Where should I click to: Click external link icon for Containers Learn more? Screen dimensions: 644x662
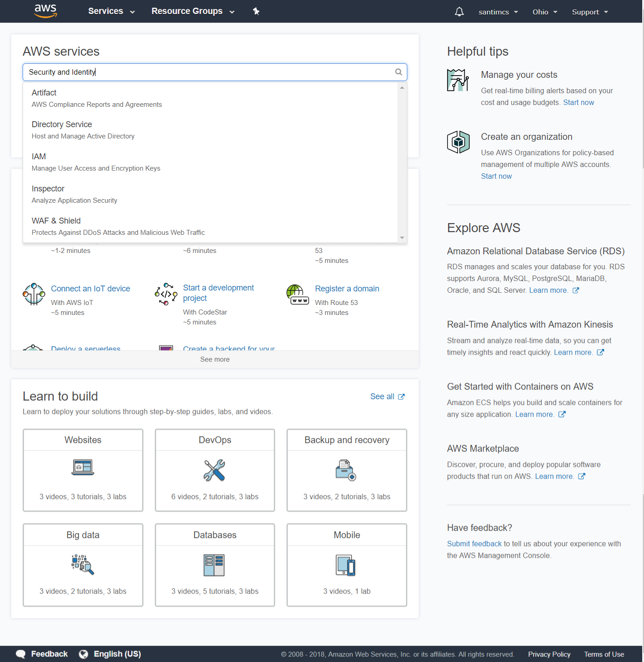click(x=562, y=414)
